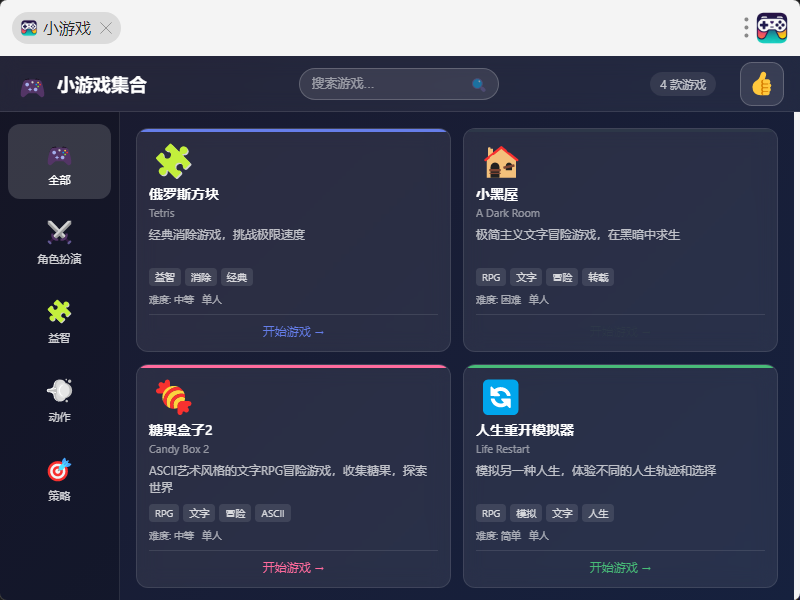The height and width of the screenshot is (600, 800).
Task: Start 小黑屋 via its faded 开始游戏 link
Action: point(620,332)
